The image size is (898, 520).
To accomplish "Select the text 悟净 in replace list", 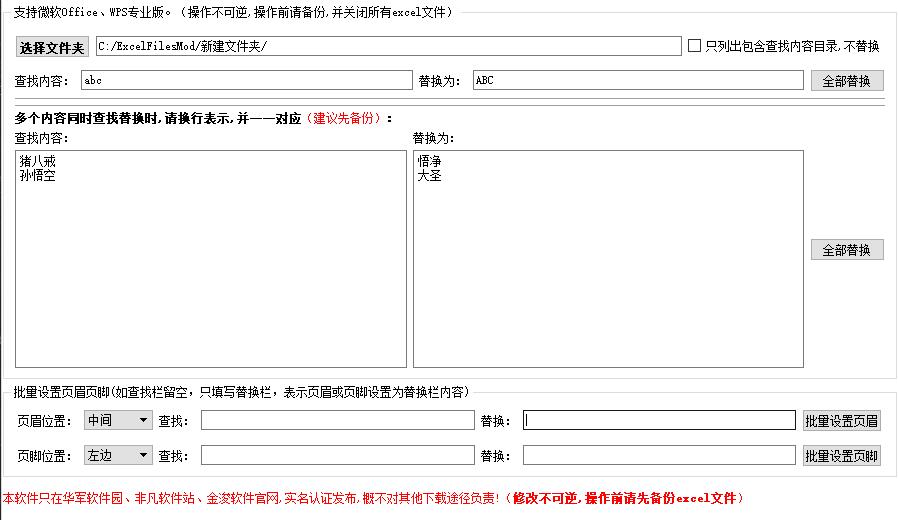I will coord(429,161).
